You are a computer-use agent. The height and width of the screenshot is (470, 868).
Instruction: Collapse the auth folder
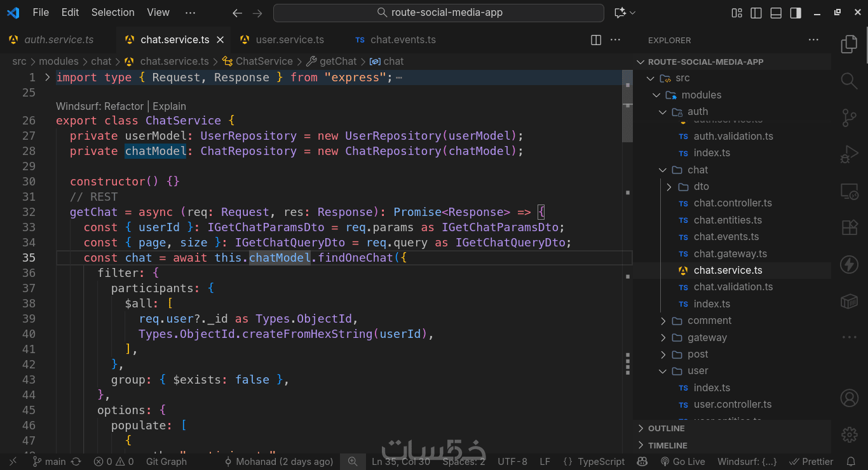(x=663, y=112)
